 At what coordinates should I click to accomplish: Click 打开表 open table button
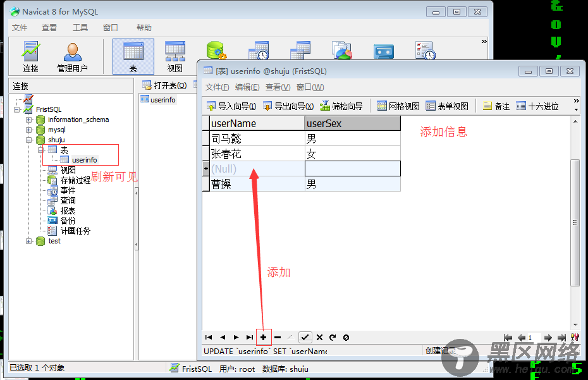coord(164,85)
